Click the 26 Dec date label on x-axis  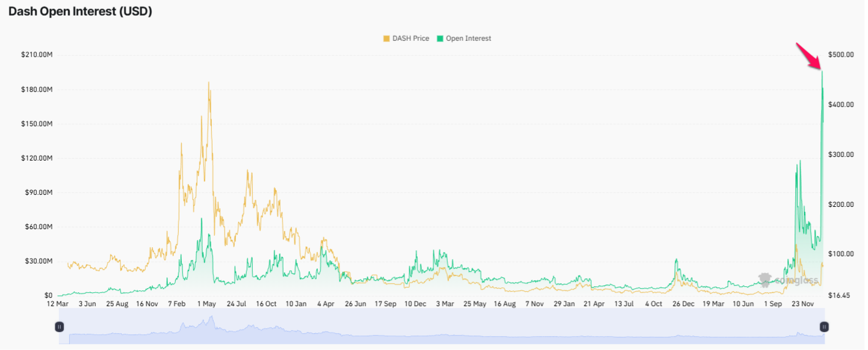(683, 304)
